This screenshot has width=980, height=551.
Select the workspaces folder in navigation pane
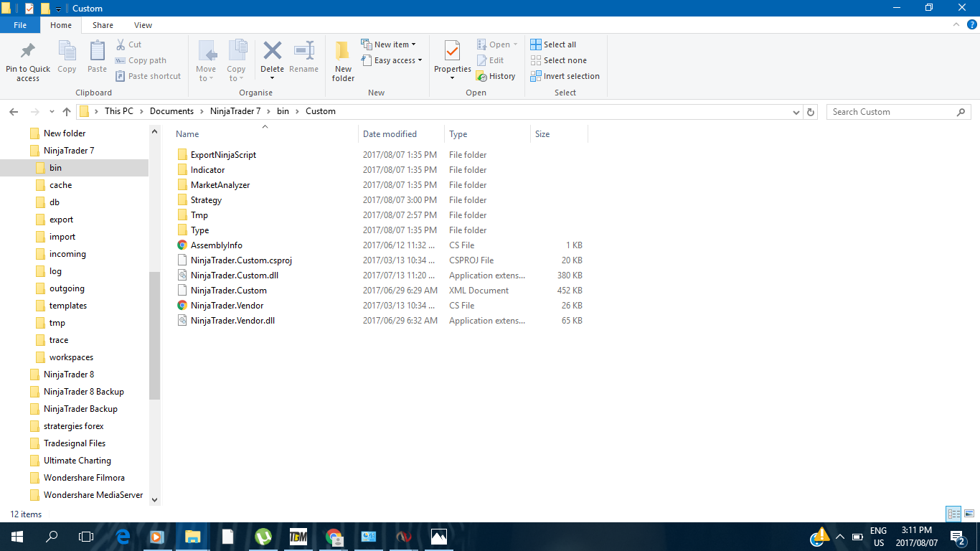pos(71,357)
